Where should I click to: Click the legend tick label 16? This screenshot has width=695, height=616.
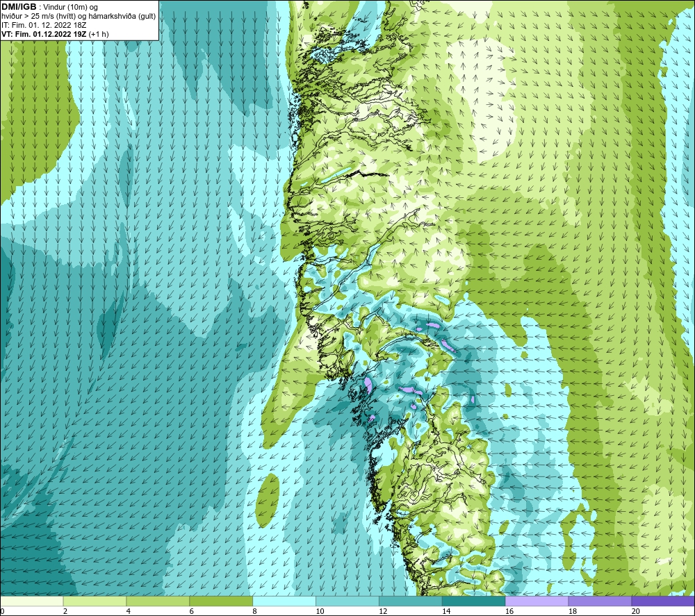pos(509,611)
